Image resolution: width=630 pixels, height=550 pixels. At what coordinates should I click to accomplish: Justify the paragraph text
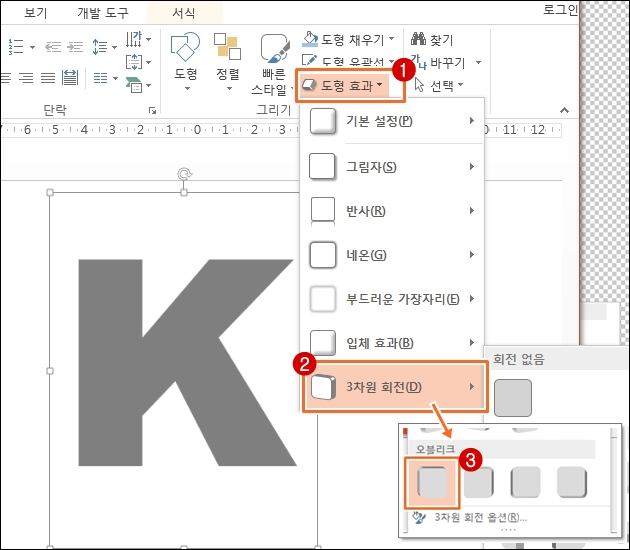48,77
